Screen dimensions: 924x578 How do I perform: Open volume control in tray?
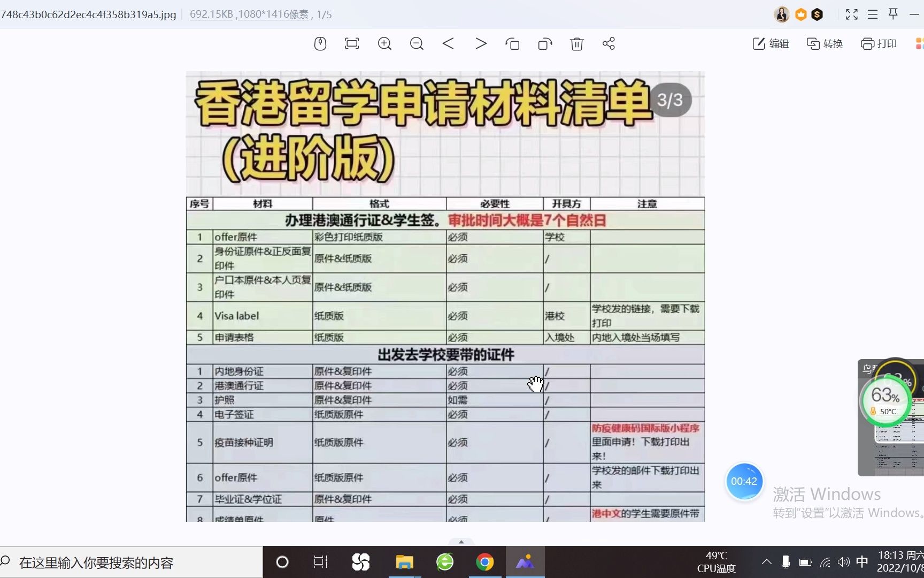tap(844, 562)
